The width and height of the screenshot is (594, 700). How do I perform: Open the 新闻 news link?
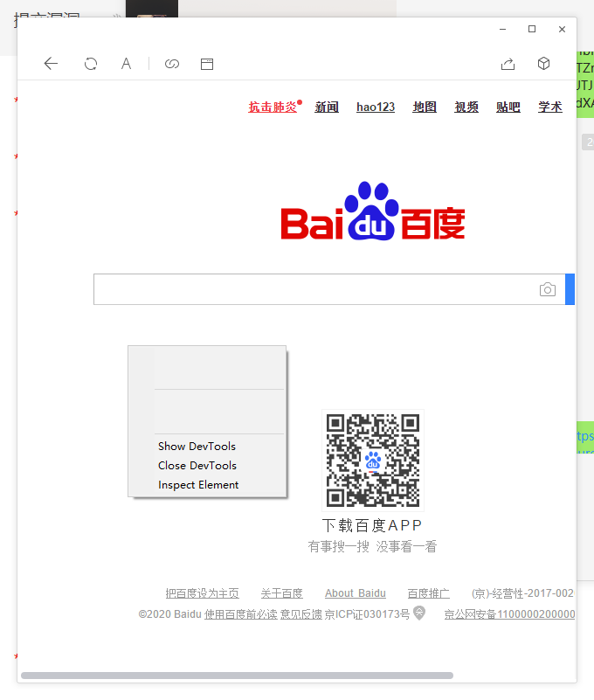pos(327,107)
